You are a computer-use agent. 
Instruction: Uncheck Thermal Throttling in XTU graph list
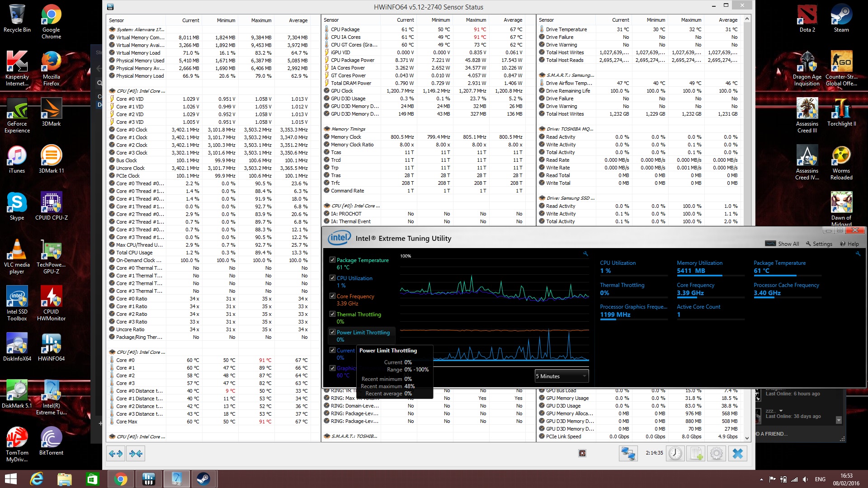coord(332,314)
